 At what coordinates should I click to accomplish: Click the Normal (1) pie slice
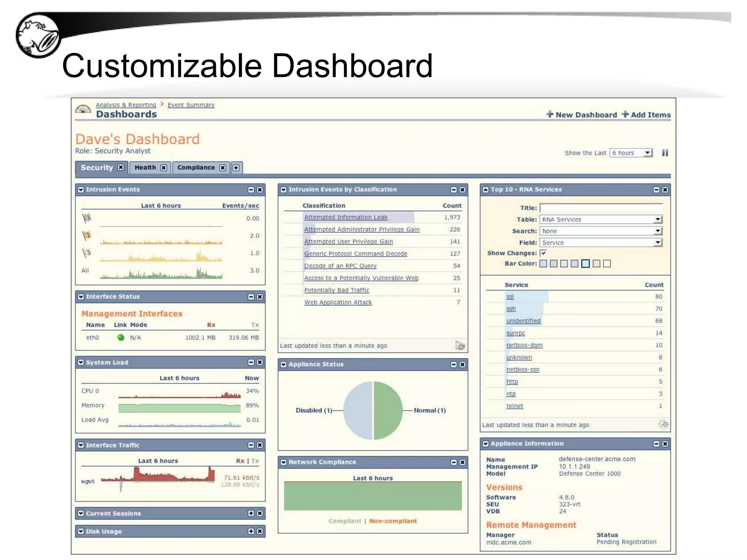coord(388,410)
